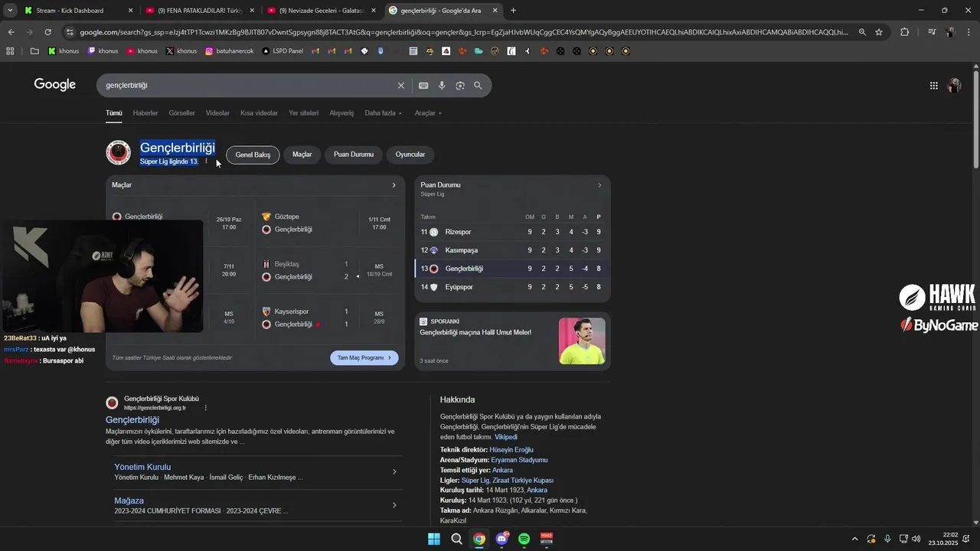Open Tam Maç Programı button
This screenshot has width=980, height=551.
coord(364,357)
